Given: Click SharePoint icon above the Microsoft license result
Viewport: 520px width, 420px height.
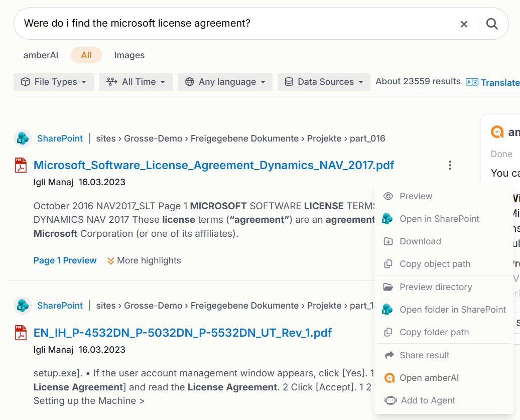Looking at the screenshot, I should pos(23,138).
